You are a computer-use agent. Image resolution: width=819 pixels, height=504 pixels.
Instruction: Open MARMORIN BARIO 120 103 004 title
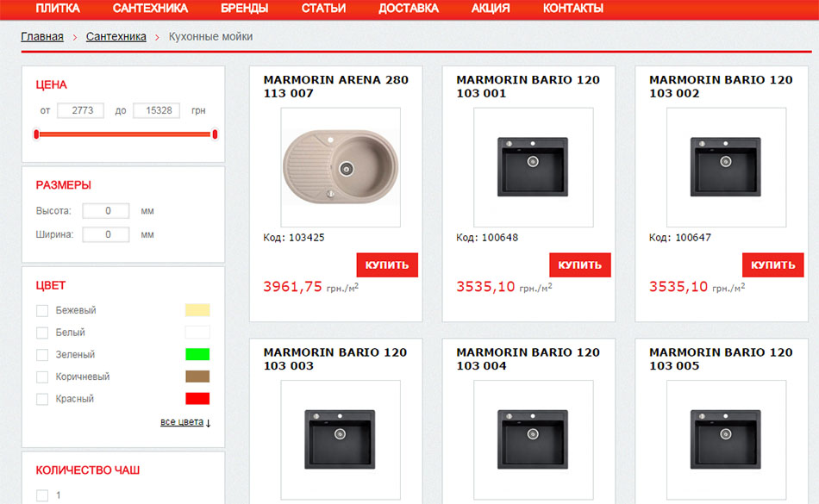pyautogui.click(x=528, y=359)
